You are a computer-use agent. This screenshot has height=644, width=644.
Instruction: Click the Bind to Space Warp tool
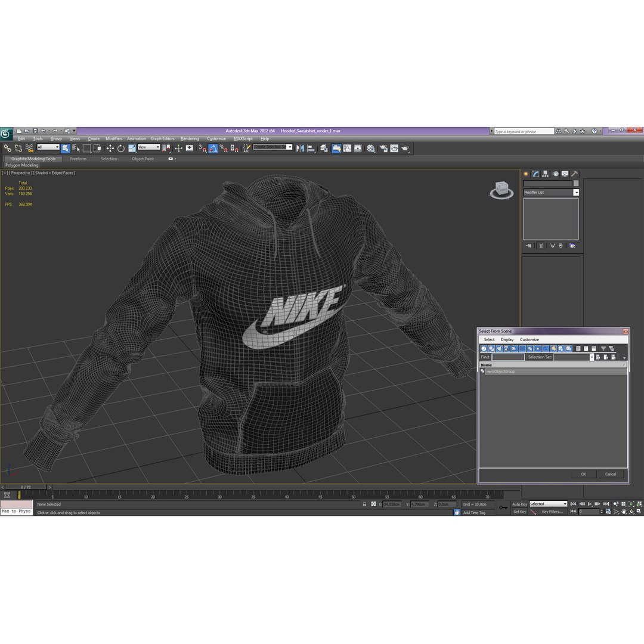pos(29,148)
